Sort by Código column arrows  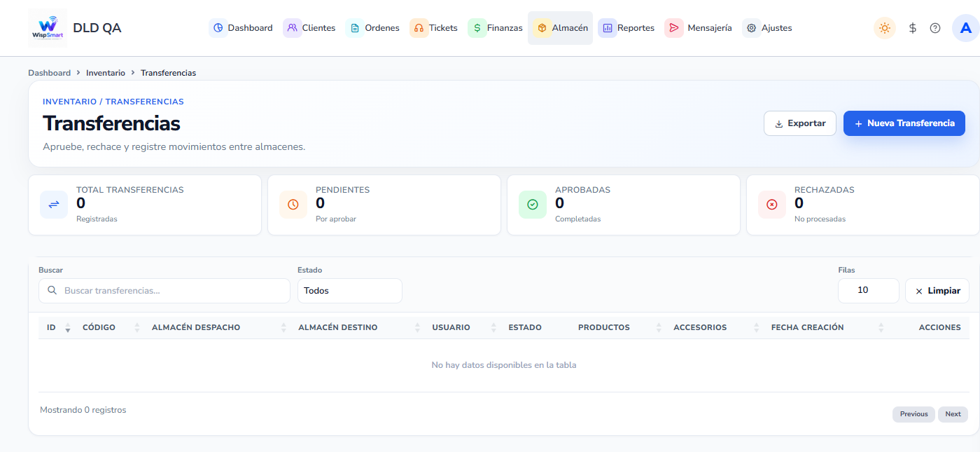(137, 328)
